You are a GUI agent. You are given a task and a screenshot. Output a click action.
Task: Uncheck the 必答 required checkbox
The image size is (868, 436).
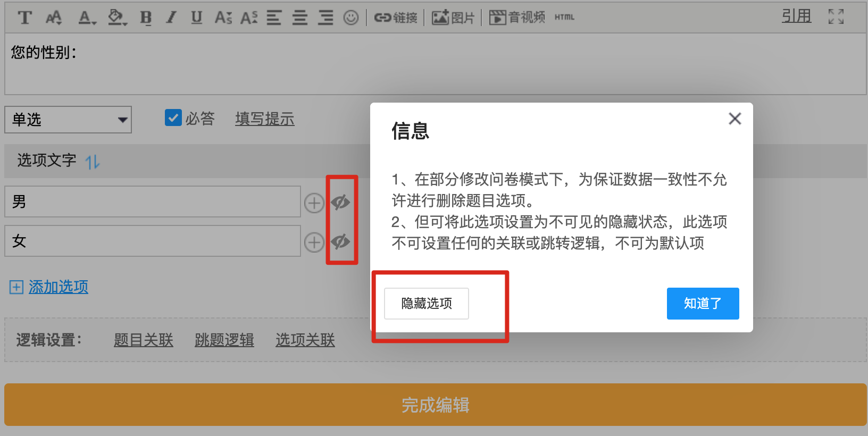pos(173,118)
